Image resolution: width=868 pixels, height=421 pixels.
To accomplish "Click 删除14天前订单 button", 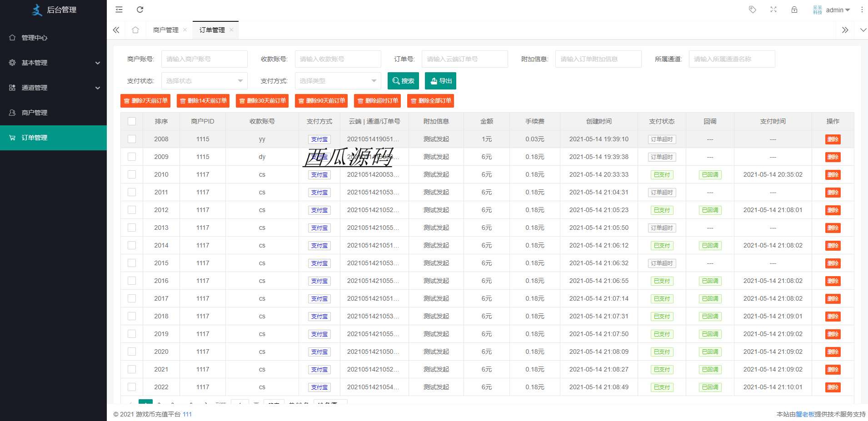I will point(203,101).
